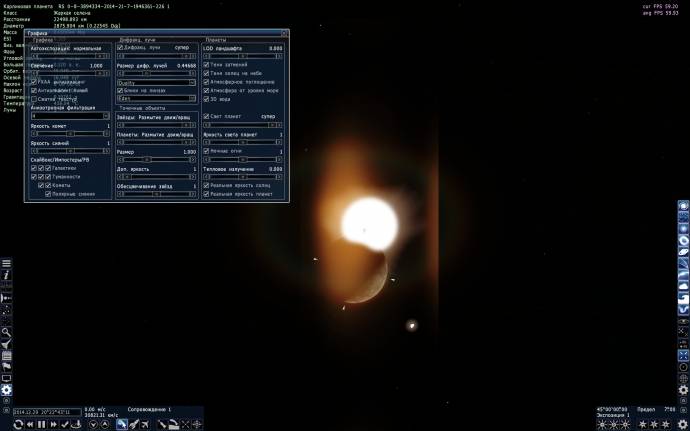Screen dimensions: 690x431
Task: Adjust the Размер дифр. лучей slider
Action: coord(156,74)
